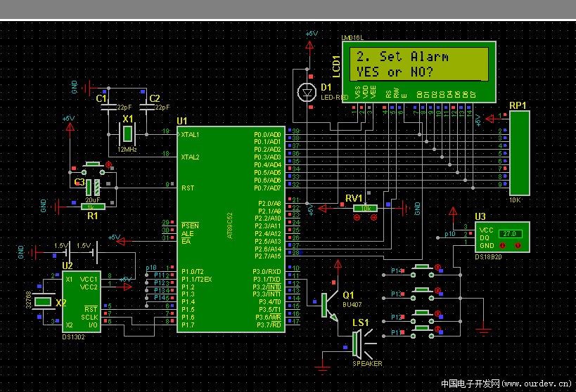This screenshot has height=392, width=576.
Task: Click the power arrow above U3 VCC
Action: pyautogui.click(x=453, y=211)
